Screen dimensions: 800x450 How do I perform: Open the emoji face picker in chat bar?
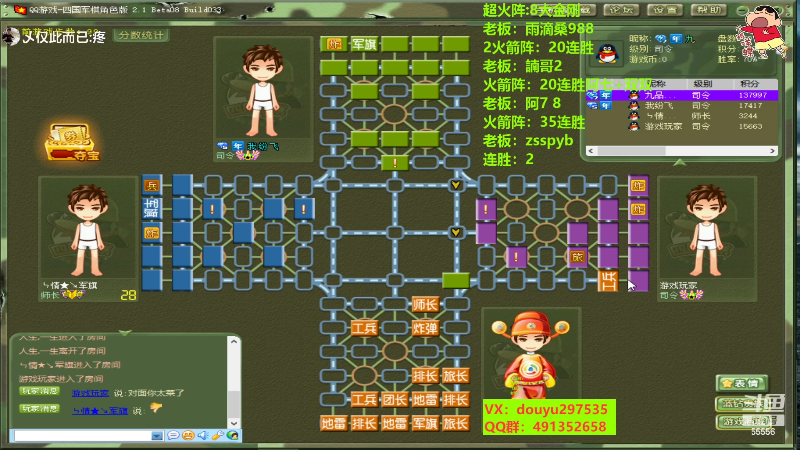[188, 435]
